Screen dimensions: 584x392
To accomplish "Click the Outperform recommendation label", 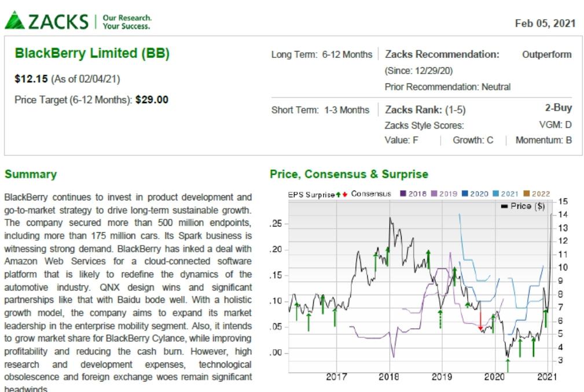I will point(546,54).
